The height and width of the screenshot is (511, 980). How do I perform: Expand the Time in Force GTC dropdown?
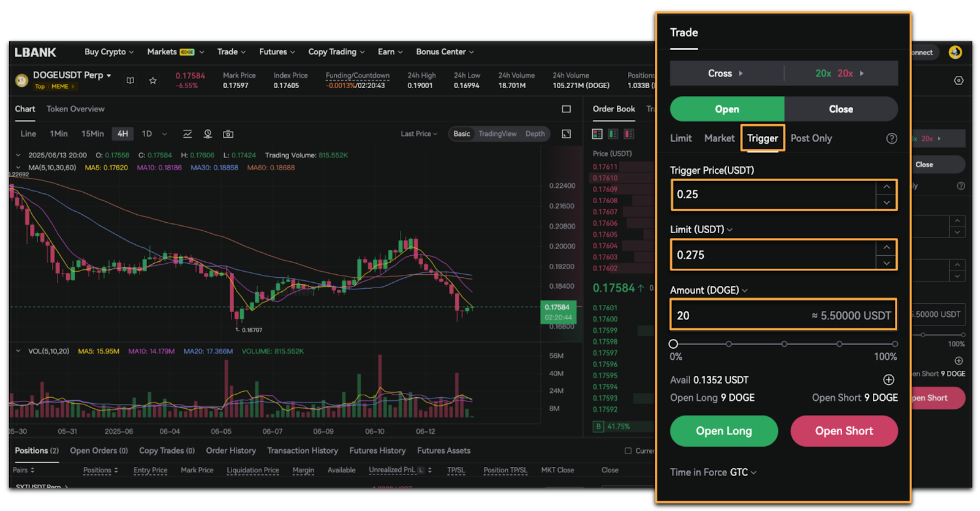click(x=714, y=472)
